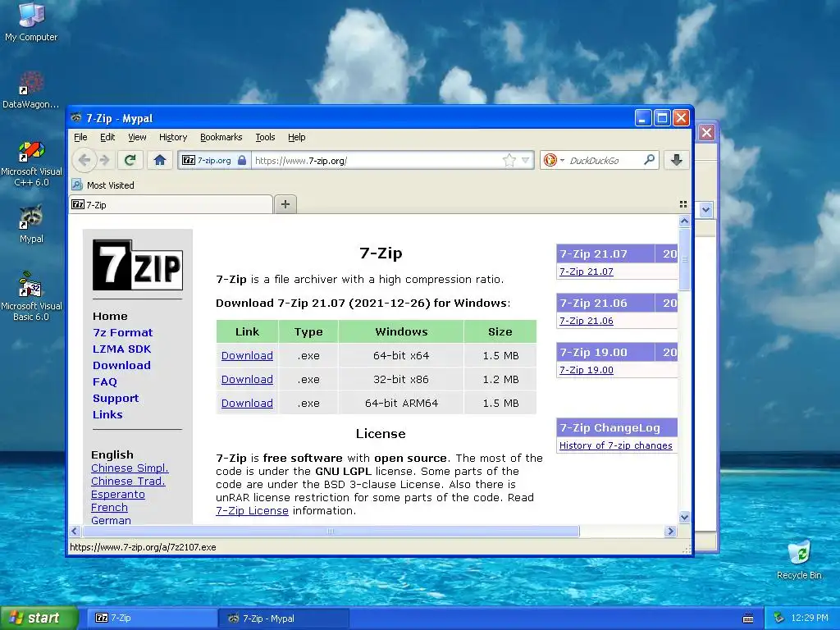Click the horizontal scrollbar right arrow
Viewport: 840px width, 630px height.
pos(670,531)
